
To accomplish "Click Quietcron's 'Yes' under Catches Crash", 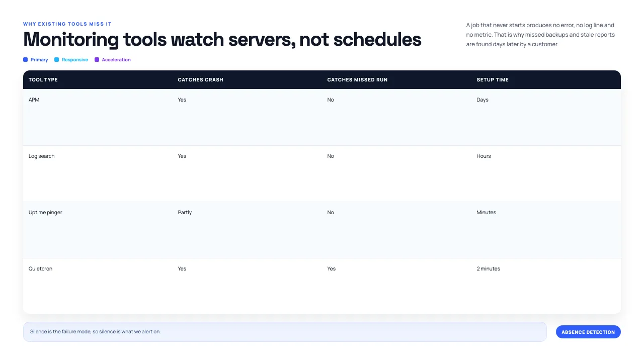I will (x=182, y=268).
